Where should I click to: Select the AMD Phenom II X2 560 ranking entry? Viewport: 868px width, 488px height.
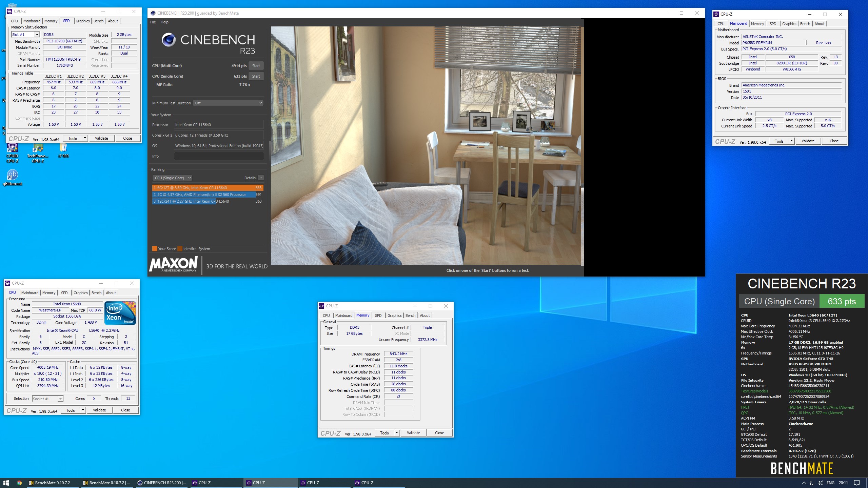[208, 195]
